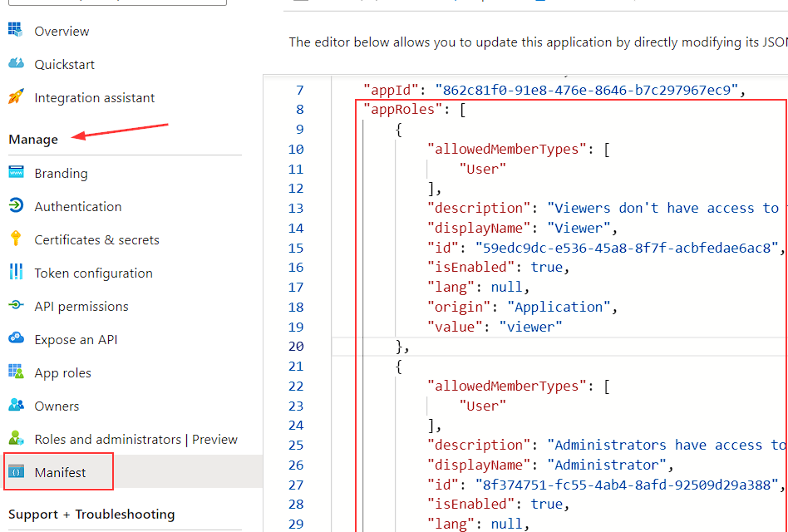Open Roles and administrators | Preview
The height and width of the screenshot is (532, 788).
click(135, 440)
